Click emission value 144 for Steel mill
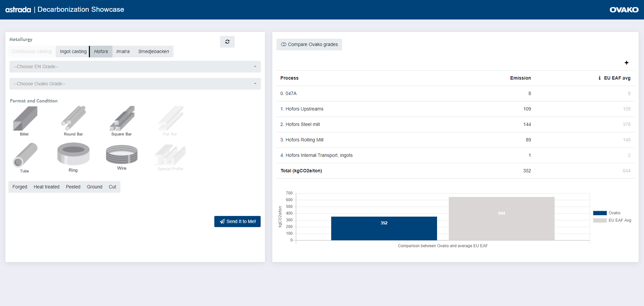This screenshot has height=306, width=644. pos(527,124)
